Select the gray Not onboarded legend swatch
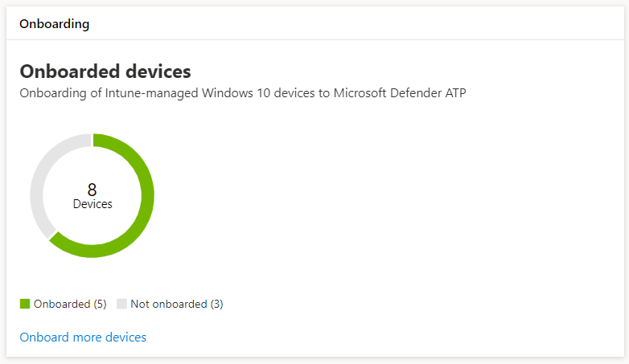The height and width of the screenshot is (364, 629). click(x=121, y=304)
